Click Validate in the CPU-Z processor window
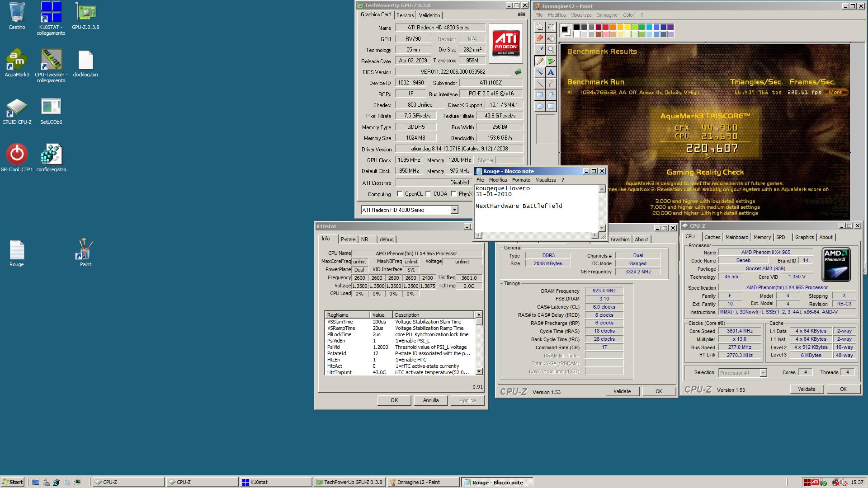The height and width of the screenshot is (488, 868). pyautogui.click(x=807, y=389)
